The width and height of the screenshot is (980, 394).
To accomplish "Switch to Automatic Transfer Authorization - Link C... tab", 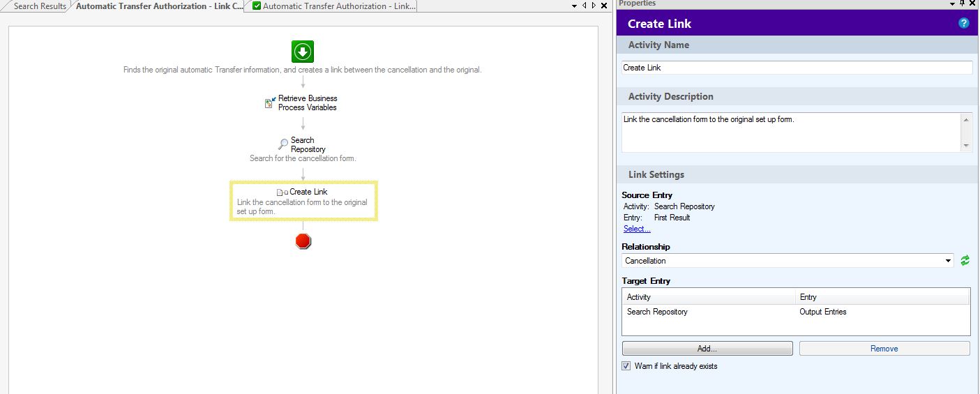I will (160, 6).
